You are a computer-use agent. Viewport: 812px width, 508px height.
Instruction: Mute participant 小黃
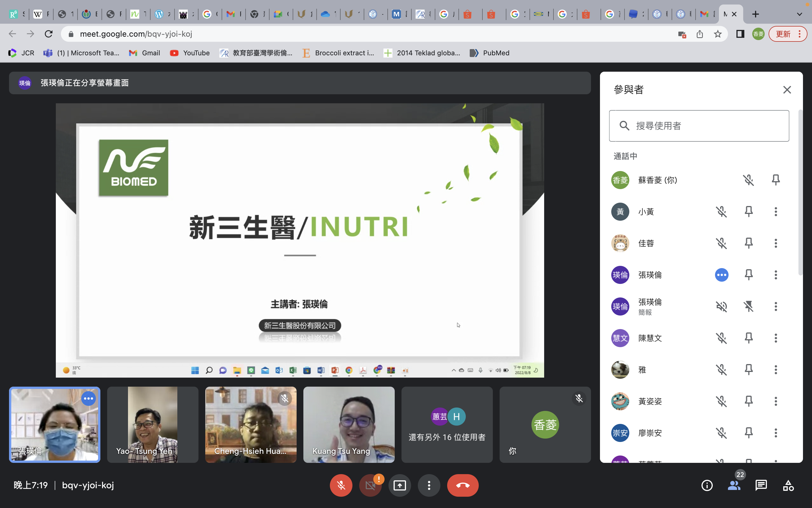(721, 212)
